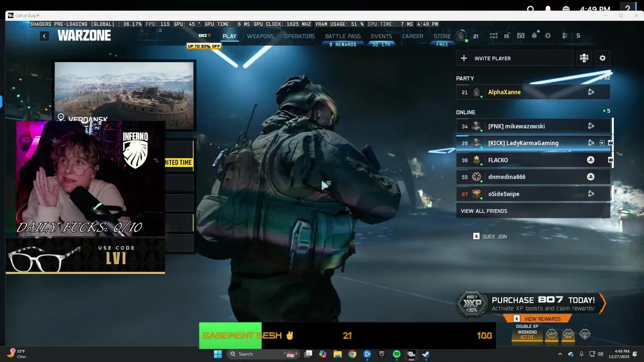The width and height of the screenshot is (644, 362).
Task: Click the BO7 logo in top navigation
Action: pyautogui.click(x=204, y=36)
